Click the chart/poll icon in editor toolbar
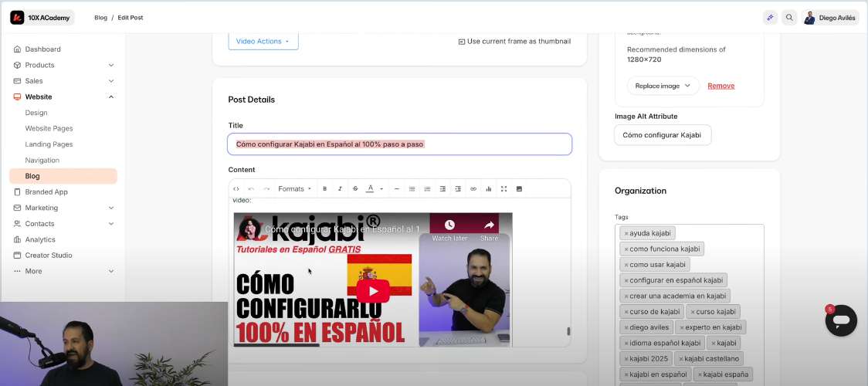This screenshot has width=868, height=386. [489, 188]
